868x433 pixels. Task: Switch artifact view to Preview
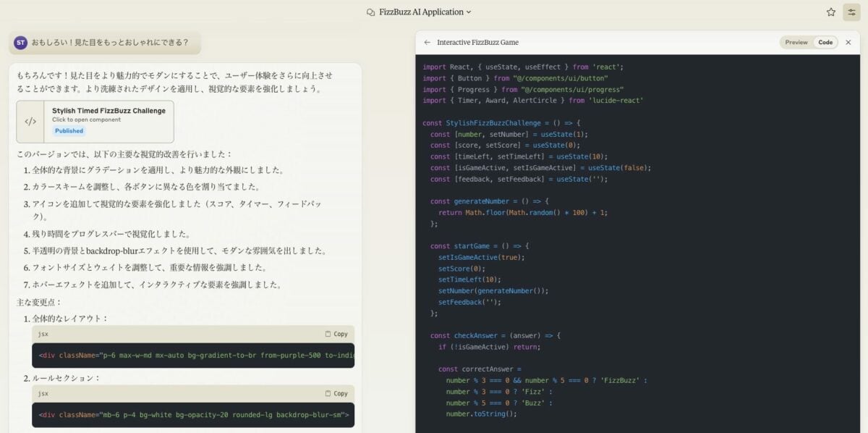coord(796,42)
